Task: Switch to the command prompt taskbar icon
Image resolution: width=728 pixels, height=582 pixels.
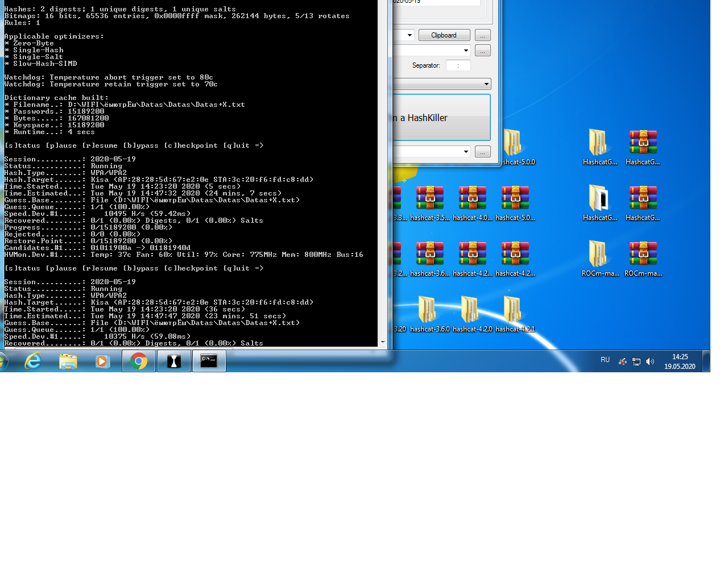Action: (209, 361)
